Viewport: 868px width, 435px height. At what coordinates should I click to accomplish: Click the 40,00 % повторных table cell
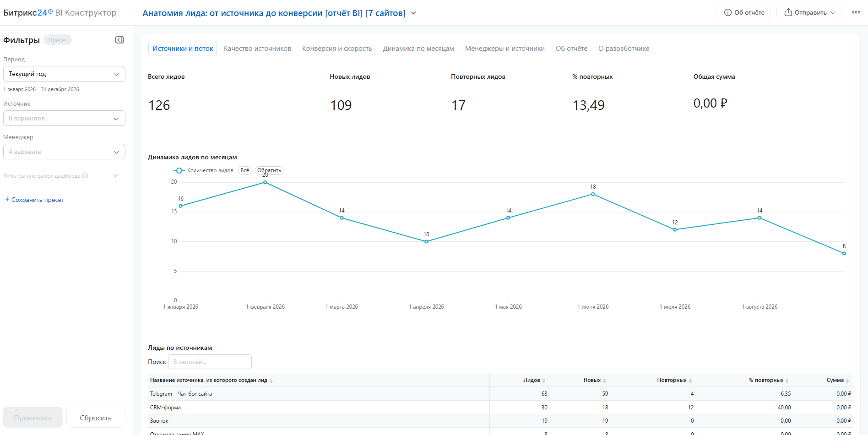[784, 408]
